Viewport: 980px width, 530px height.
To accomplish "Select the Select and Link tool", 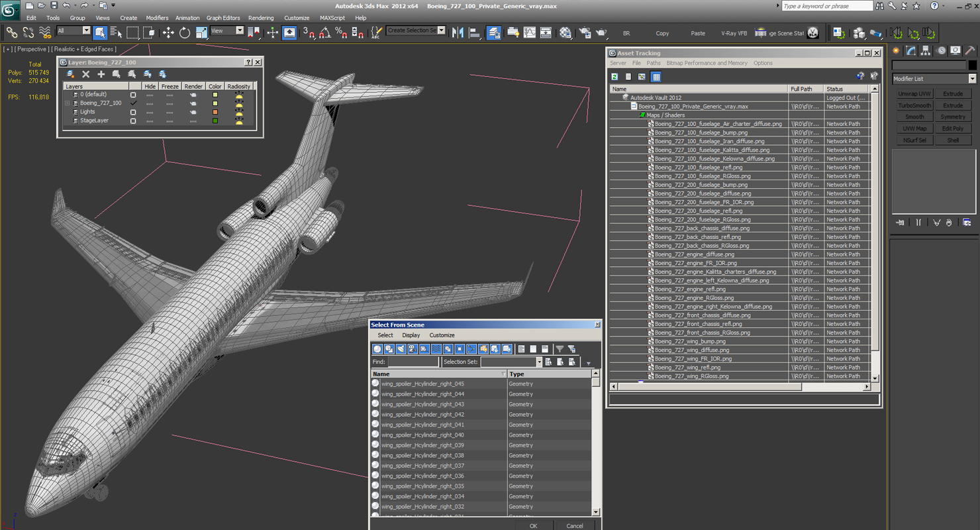I will [x=12, y=32].
